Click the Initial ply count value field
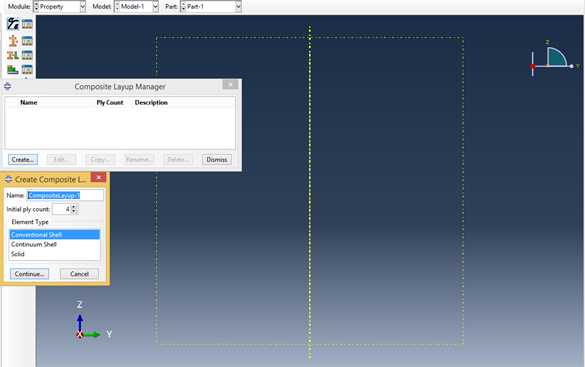 62,209
